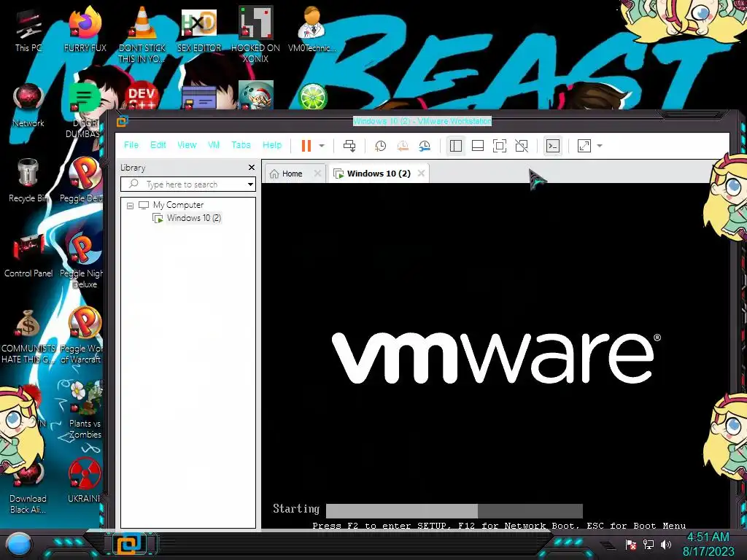The height and width of the screenshot is (560, 747).
Task: Select the HxD SEX EDITOR desktop icon
Action: [198, 29]
